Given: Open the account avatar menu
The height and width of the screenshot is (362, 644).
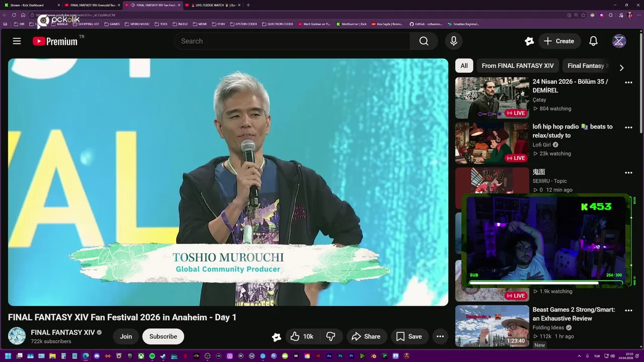Looking at the screenshot, I should tap(619, 41).
